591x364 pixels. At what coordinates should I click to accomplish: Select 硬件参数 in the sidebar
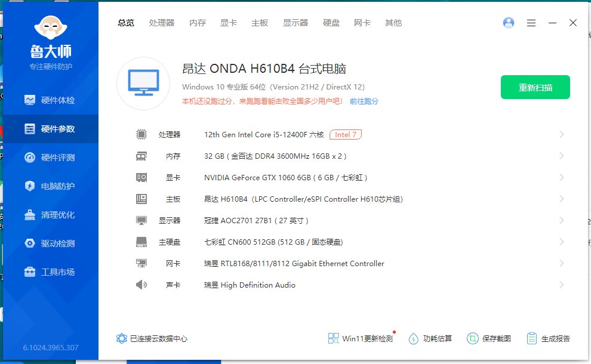[51, 129]
